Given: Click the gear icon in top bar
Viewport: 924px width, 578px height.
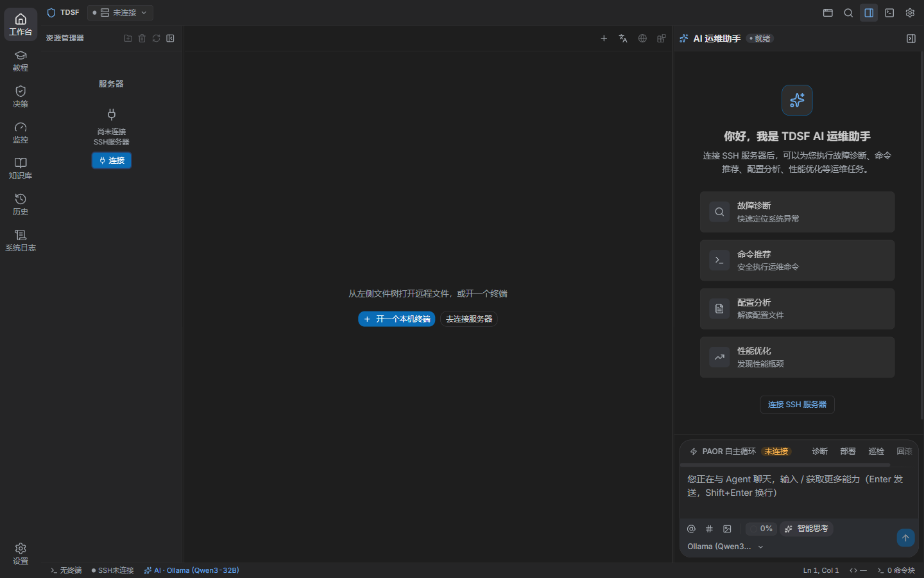Looking at the screenshot, I should point(910,13).
